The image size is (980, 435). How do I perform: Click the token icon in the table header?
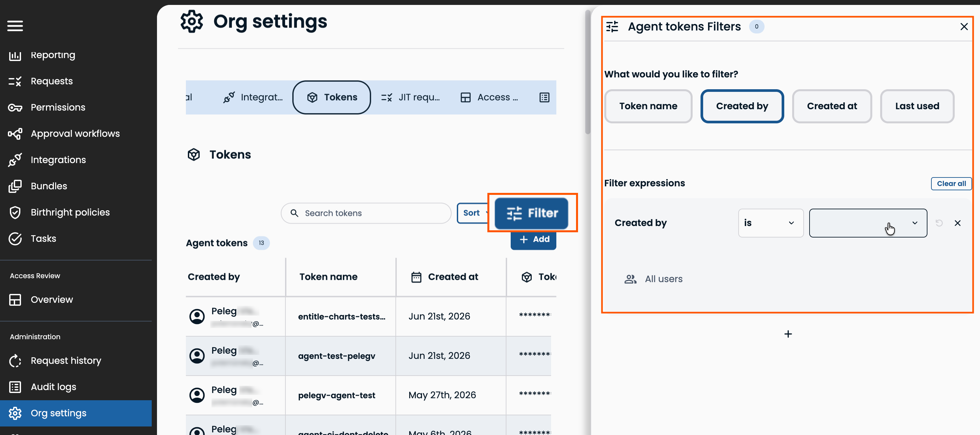526,277
